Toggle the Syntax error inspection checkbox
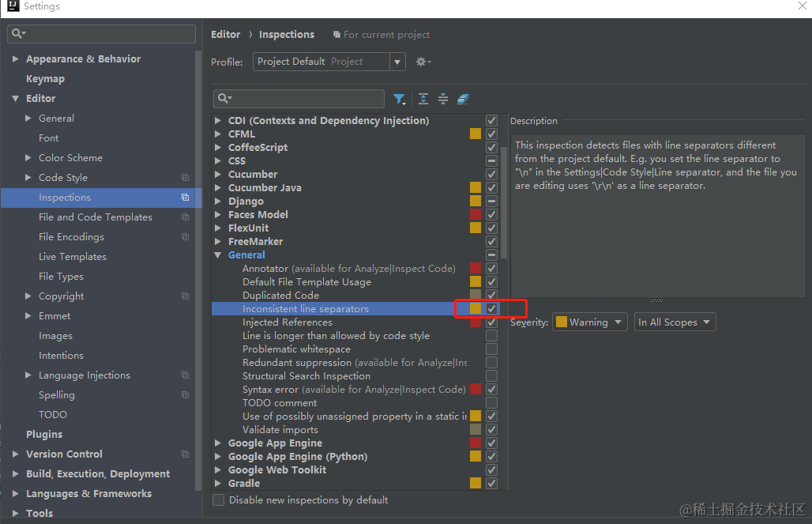This screenshot has width=812, height=524. (x=491, y=389)
